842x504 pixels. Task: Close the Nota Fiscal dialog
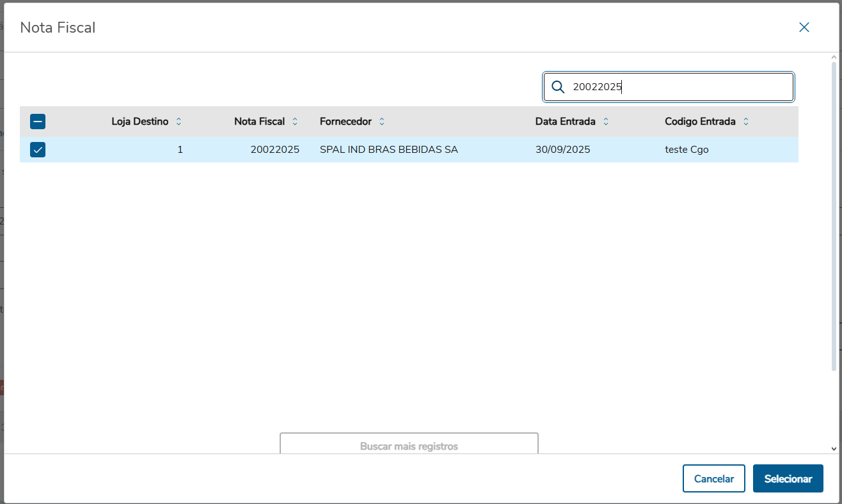tap(804, 27)
